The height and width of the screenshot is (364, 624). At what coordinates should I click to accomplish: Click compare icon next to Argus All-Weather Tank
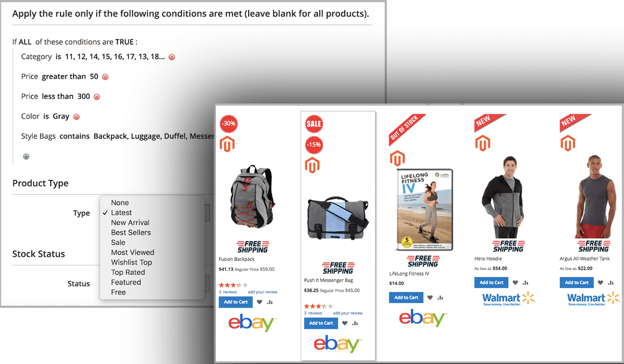click(610, 283)
